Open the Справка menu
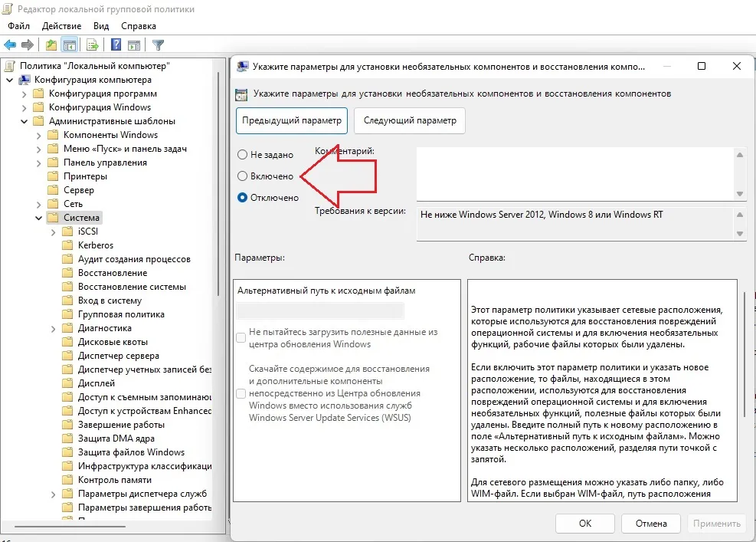Viewport: 756px width, 542px height. pyautogui.click(x=139, y=26)
